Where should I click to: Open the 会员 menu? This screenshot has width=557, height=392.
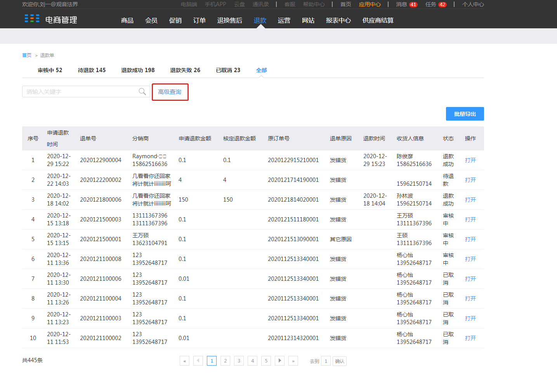[151, 20]
